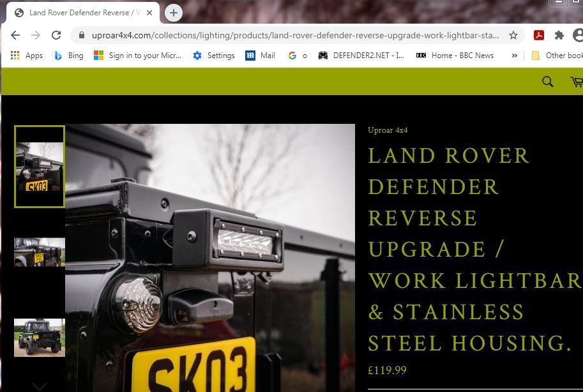The image size is (583, 392).
Task: Select the Land Rover Defender Reverse tab
Action: [x=83, y=13]
